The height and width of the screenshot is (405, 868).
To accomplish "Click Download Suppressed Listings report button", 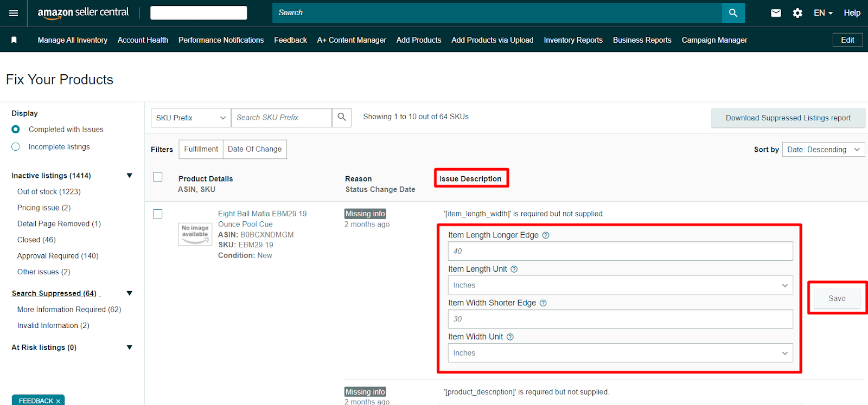I will [x=788, y=118].
